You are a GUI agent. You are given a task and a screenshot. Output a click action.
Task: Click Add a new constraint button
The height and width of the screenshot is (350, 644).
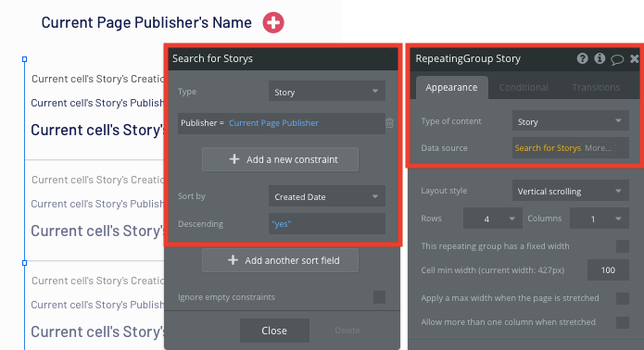(x=280, y=159)
